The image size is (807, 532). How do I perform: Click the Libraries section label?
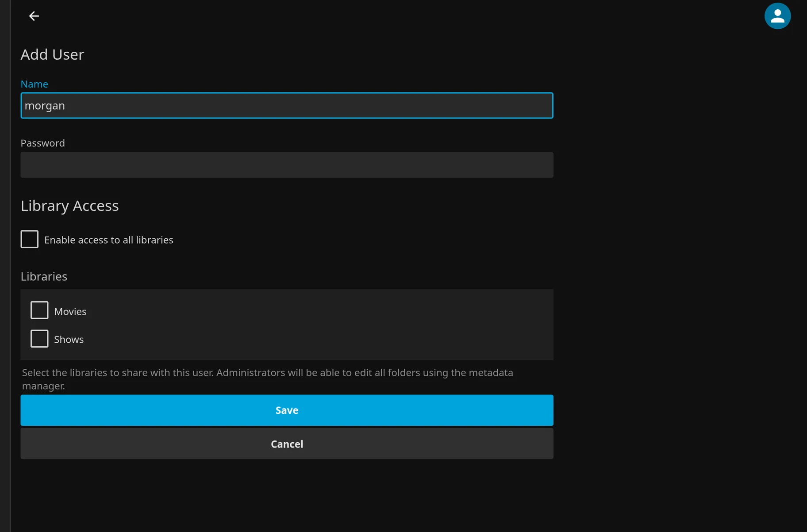[x=44, y=276]
